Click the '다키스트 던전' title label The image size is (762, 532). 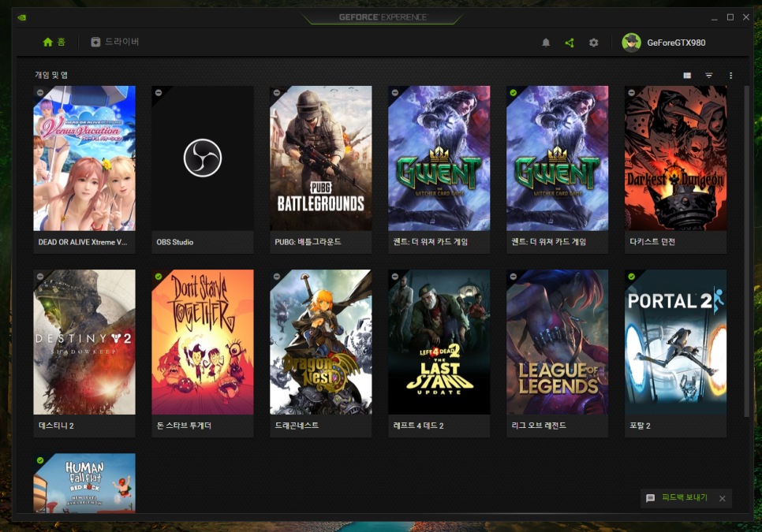tap(652, 242)
